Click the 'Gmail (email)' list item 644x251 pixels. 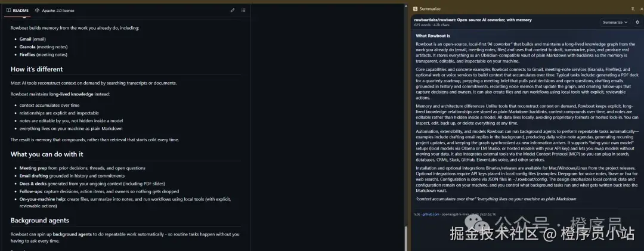[x=31, y=39]
